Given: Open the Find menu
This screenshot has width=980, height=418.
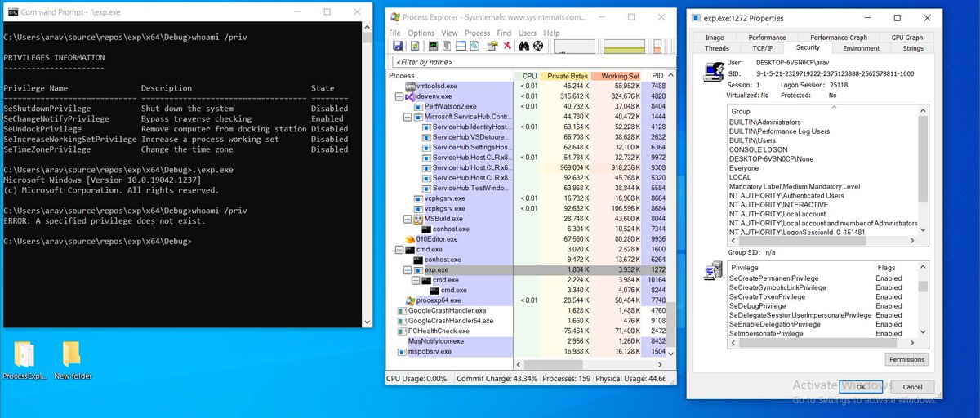Looking at the screenshot, I should (504, 33).
